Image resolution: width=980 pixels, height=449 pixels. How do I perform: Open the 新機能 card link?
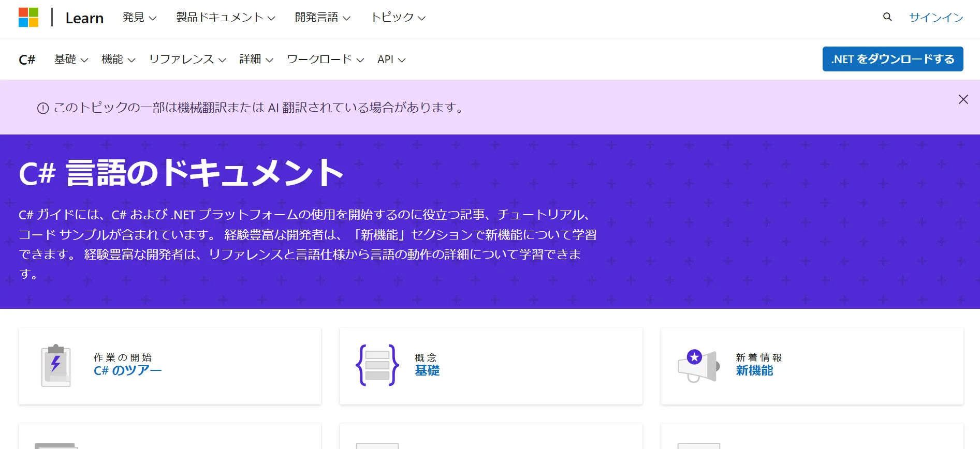coord(754,371)
